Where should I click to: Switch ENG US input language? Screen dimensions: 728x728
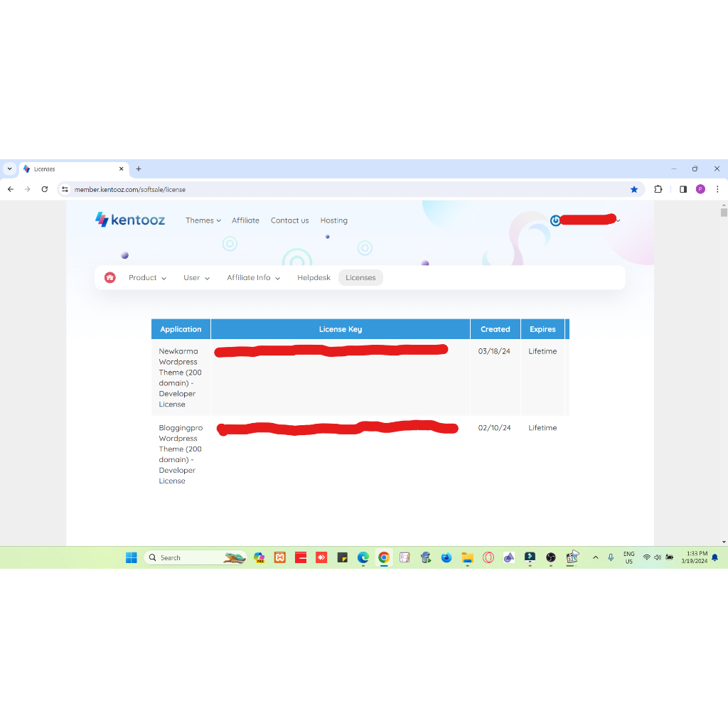coord(628,557)
